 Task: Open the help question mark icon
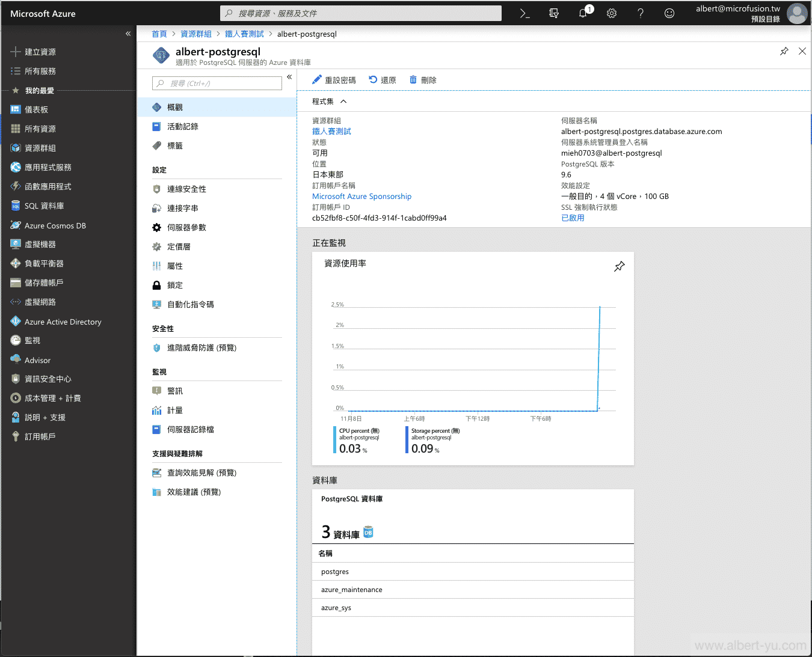click(641, 13)
